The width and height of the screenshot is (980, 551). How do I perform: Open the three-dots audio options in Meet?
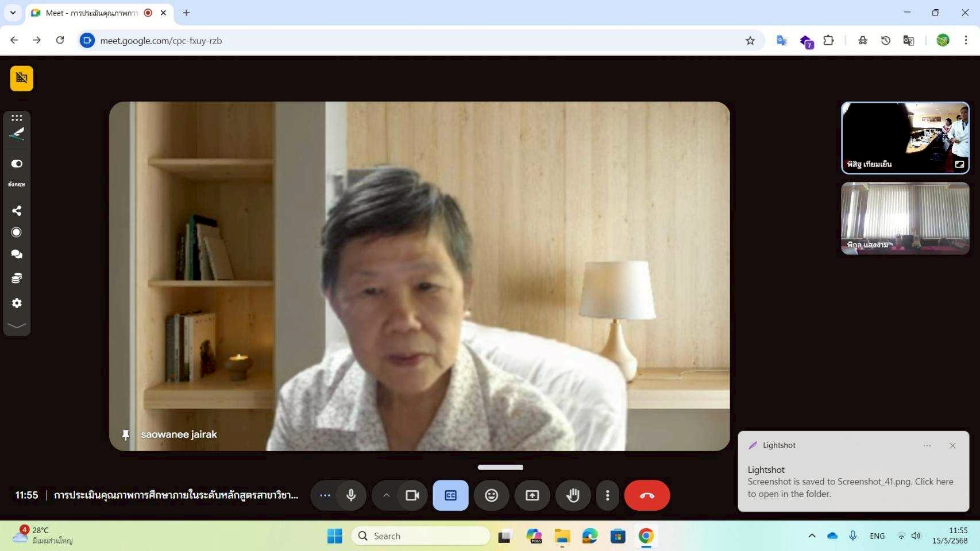click(x=325, y=495)
